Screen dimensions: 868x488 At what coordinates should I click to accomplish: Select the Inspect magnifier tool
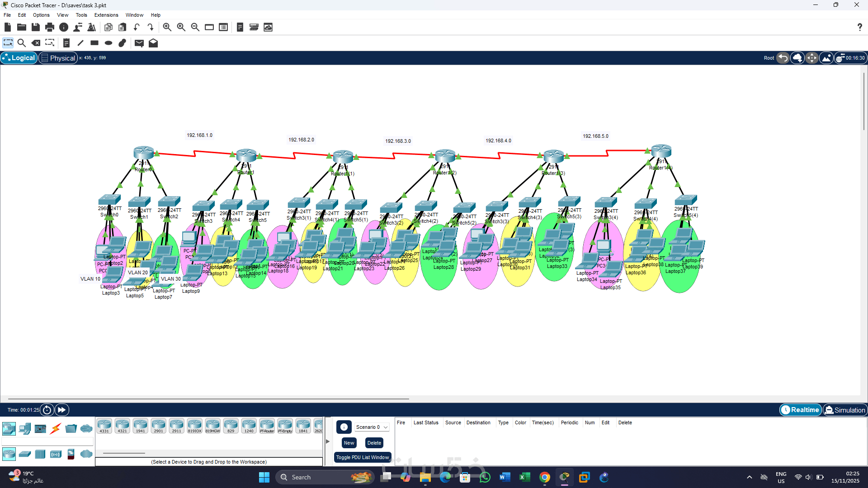click(21, 43)
